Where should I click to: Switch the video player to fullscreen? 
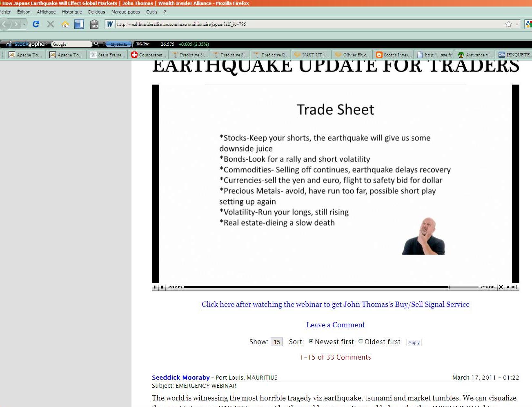[501, 287]
